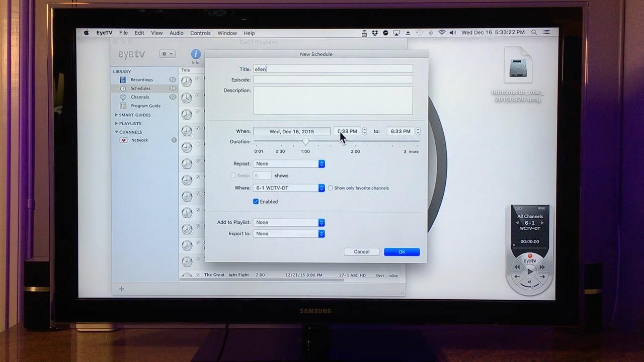The height and width of the screenshot is (362, 644).
Task: Click the Duration slider handle
Action: click(x=305, y=142)
